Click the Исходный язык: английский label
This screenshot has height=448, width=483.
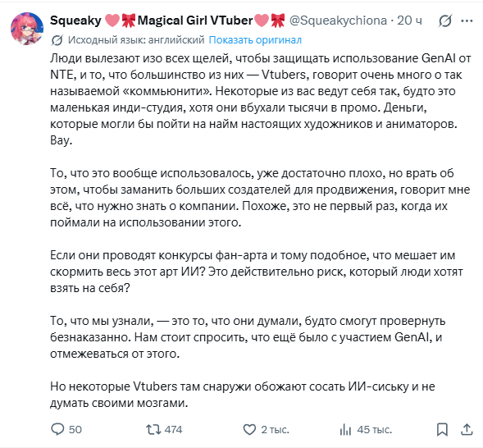(x=136, y=39)
